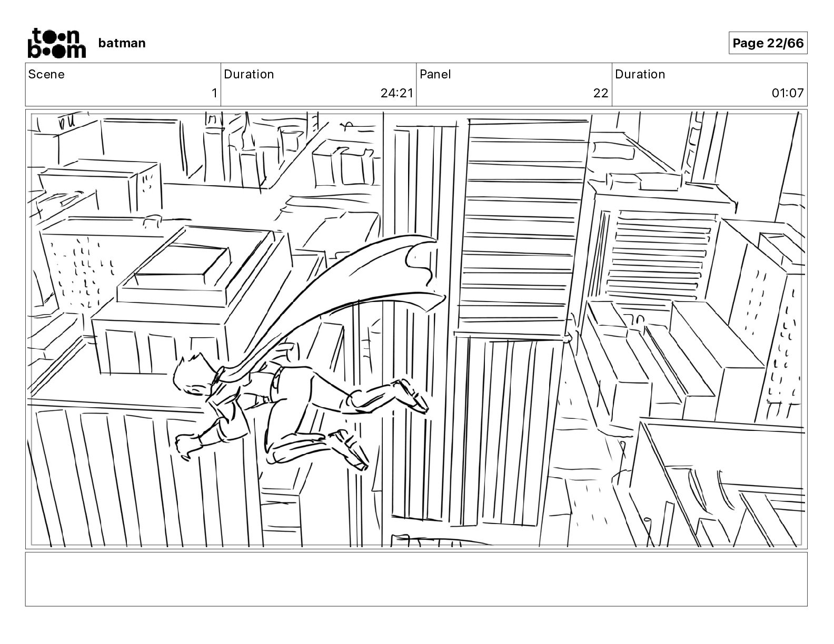Select the scene number value '1'

pyautogui.click(x=214, y=93)
